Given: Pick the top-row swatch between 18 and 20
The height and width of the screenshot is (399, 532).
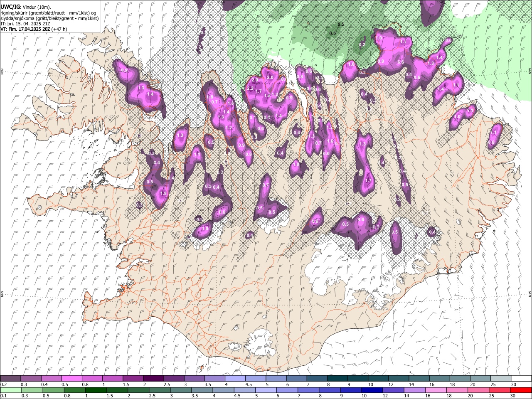Looking at the screenshot, I should 459,378.
